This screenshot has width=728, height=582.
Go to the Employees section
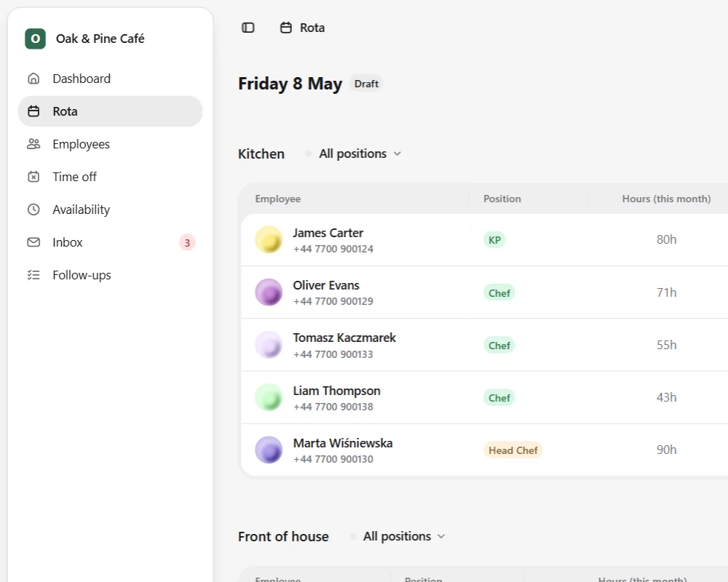click(110, 144)
